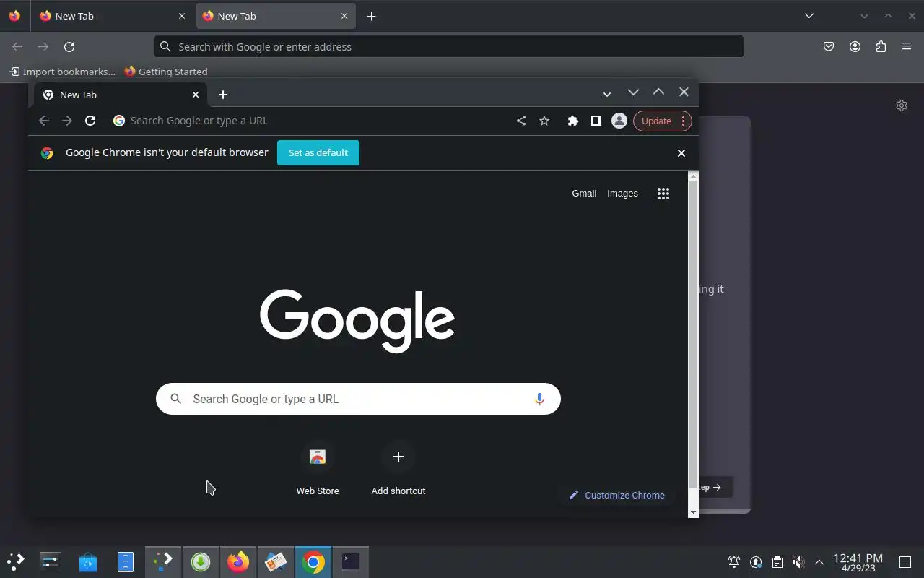Click Firefox address bar

tap(448, 46)
